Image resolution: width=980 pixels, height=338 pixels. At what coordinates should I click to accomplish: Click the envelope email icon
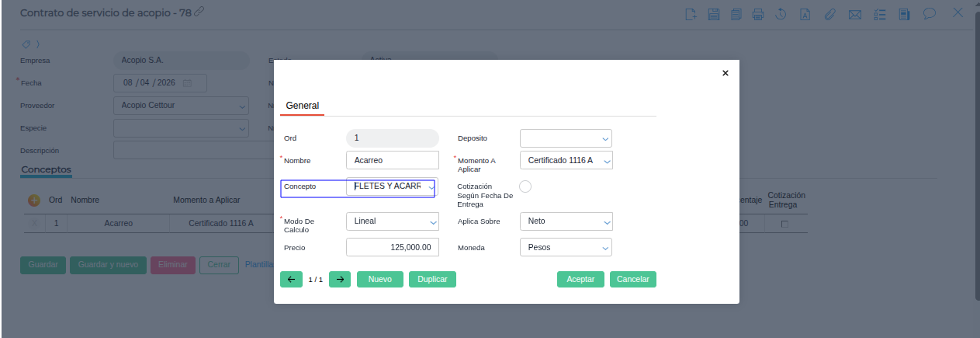[x=855, y=14]
